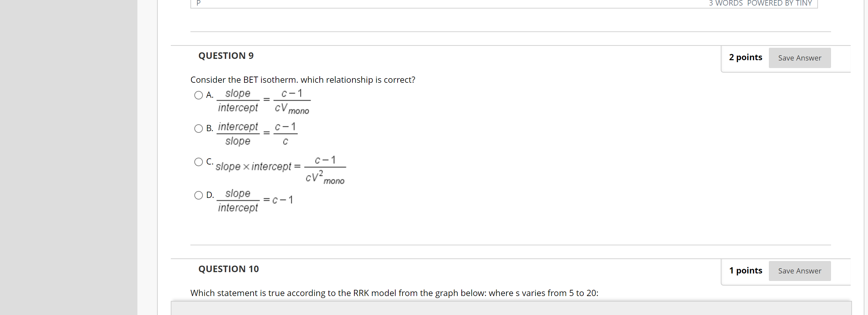Image resolution: width=868 pixels, height=315 pixels.
Task: Click Save Answer for Question 10
Action: tap(800, 271)
